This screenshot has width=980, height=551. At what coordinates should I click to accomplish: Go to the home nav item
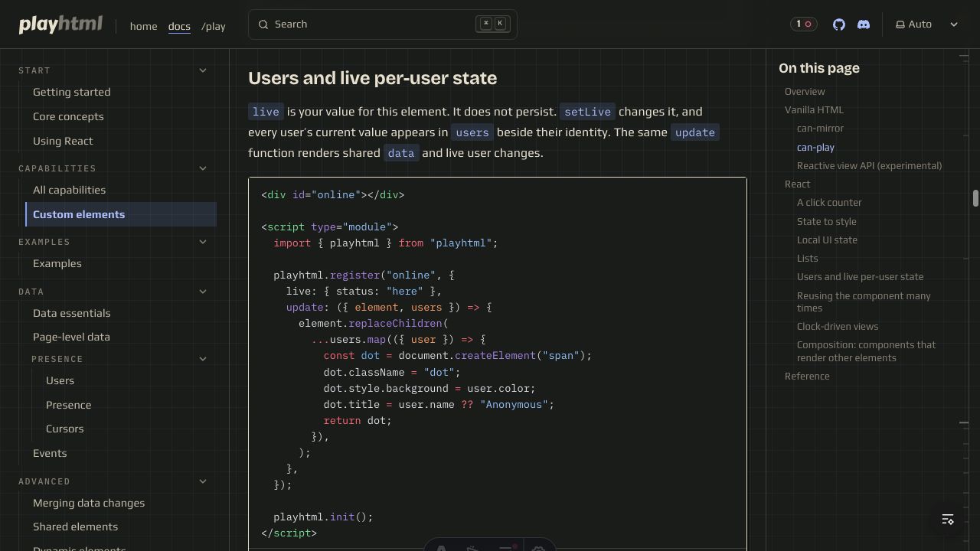click(x=143, y=26)
